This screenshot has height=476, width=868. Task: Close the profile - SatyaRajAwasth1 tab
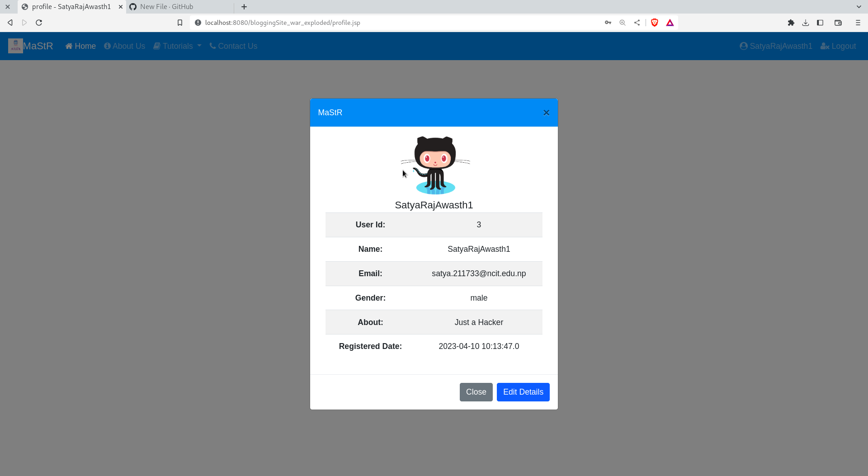point(121,7)
